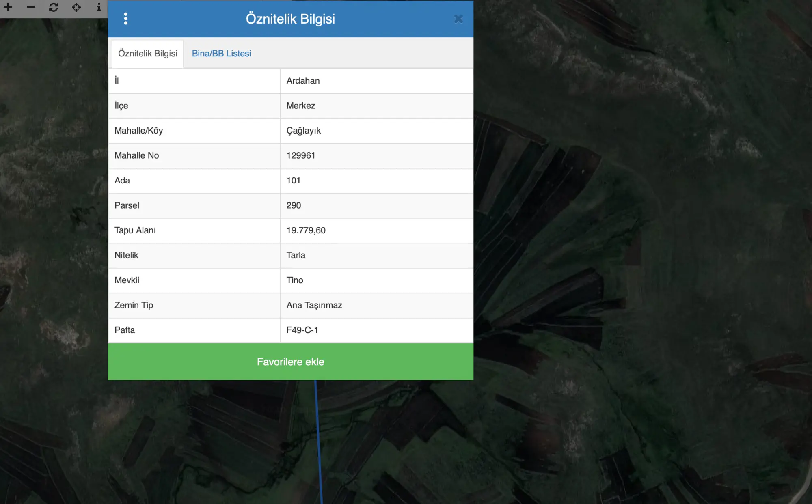Click the Zemin Tip row label
The width and height of the screenshot is (812, 504).
point(134,305)
